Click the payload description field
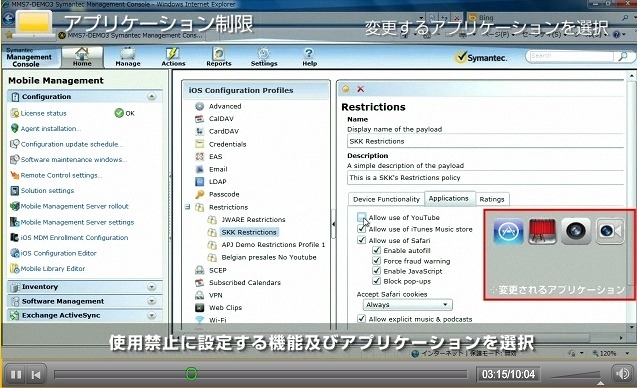 tap(485, 178)
